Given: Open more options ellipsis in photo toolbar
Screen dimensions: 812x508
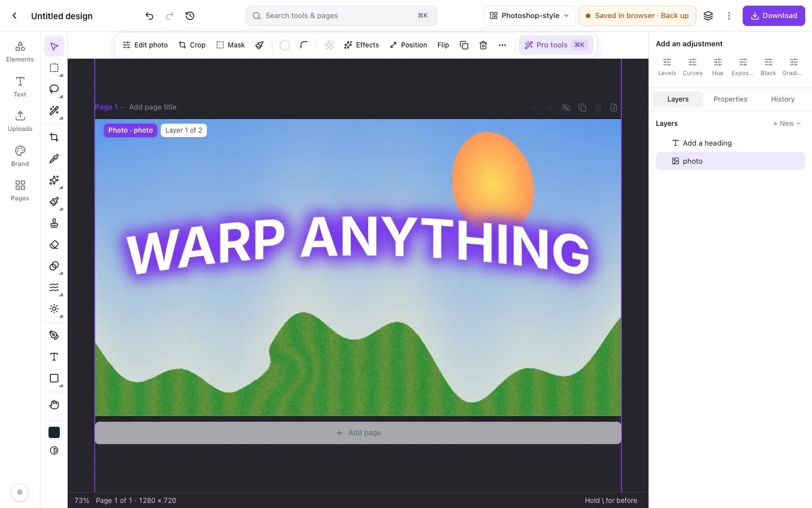Looking at the screenshot, I should pos(502,45).
